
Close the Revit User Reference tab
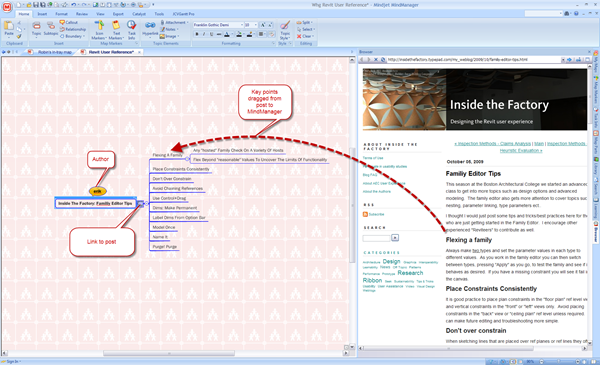139,52
